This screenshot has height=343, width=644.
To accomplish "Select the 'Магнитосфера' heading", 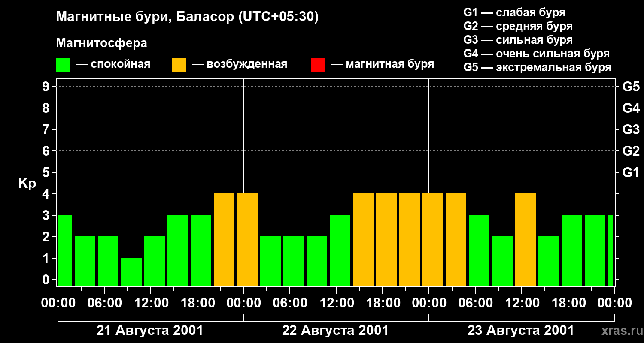I will (102, 43).
